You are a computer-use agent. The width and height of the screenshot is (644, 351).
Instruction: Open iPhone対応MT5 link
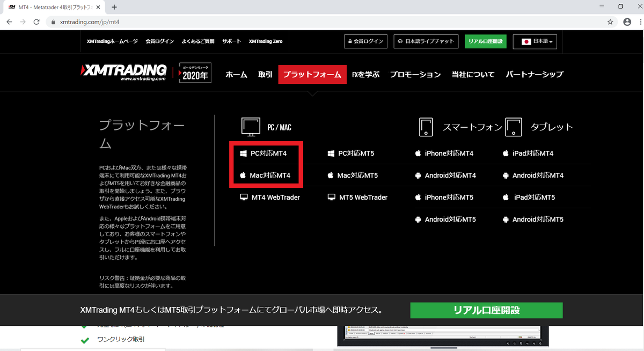449,198
